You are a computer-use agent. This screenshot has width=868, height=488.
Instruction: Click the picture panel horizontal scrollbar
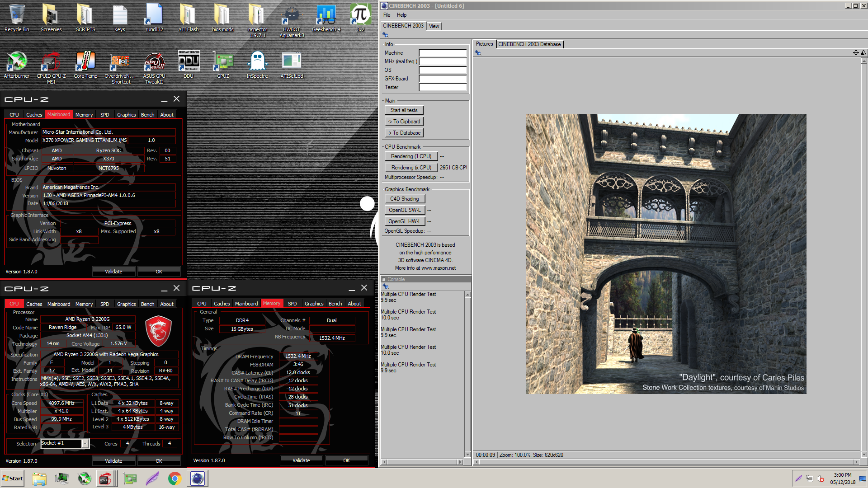click(666, 462)
